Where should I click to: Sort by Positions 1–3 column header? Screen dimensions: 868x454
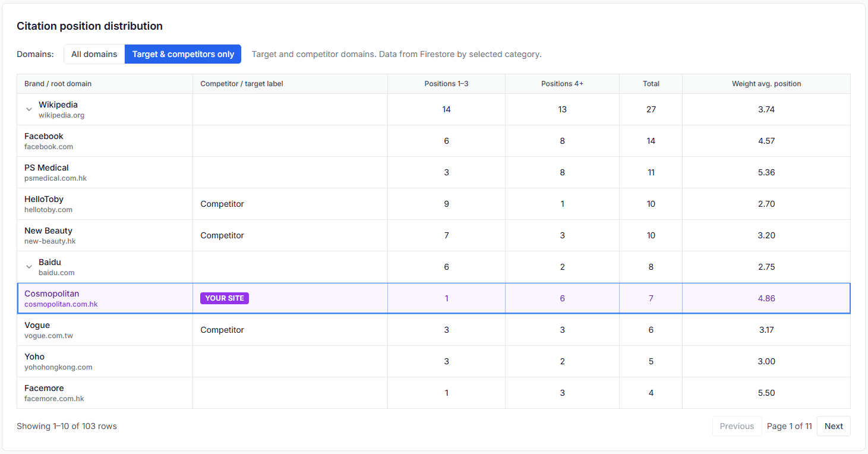tap(446, 84)
